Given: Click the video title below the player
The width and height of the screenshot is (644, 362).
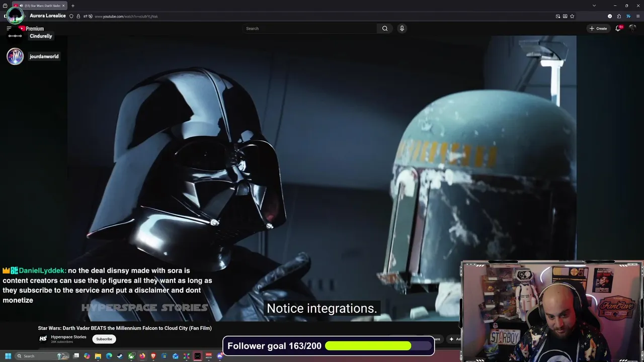Looking at the screenshot, I should pos(125,328).
